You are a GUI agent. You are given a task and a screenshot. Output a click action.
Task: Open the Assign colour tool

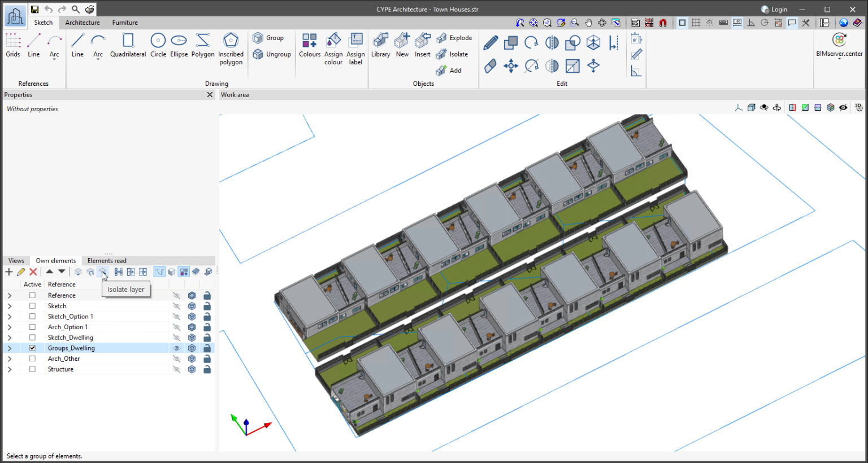[333, 48]
